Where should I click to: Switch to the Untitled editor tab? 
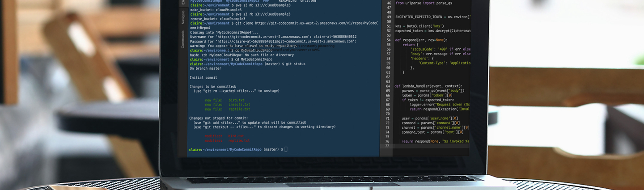click(x=308, y=1)
